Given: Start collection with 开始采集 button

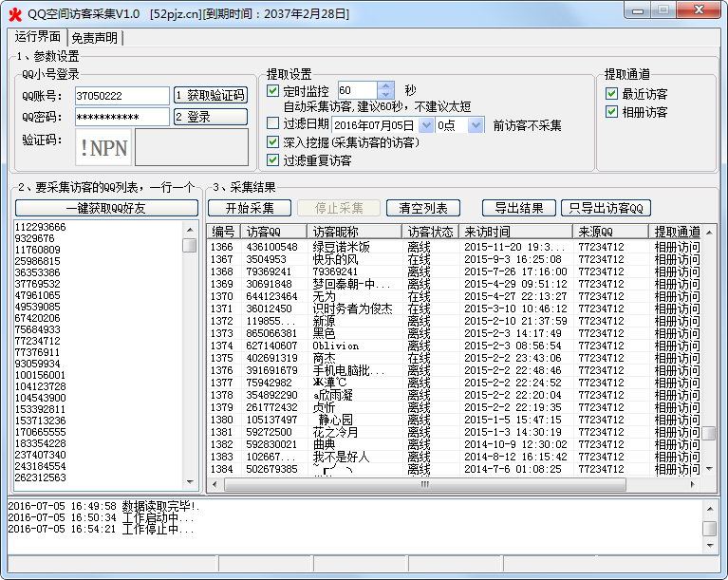Looking at the screenshot, I should click(242, 208).
